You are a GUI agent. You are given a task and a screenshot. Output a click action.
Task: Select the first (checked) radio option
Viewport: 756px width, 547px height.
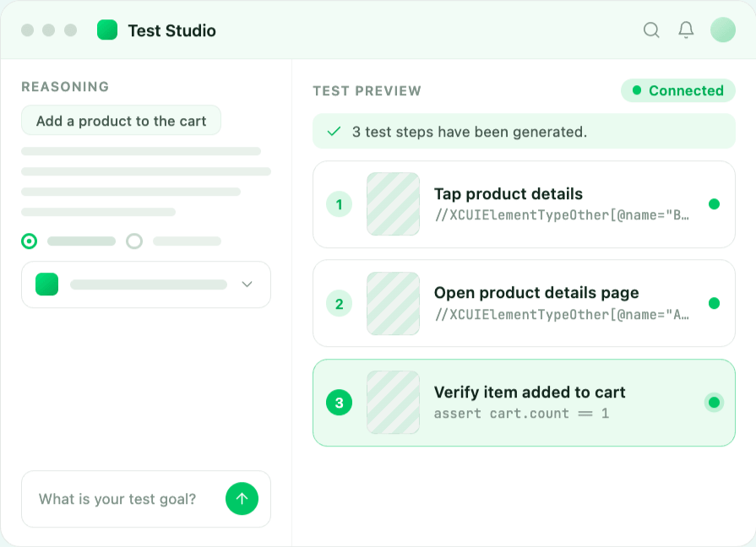coord(30,241)
